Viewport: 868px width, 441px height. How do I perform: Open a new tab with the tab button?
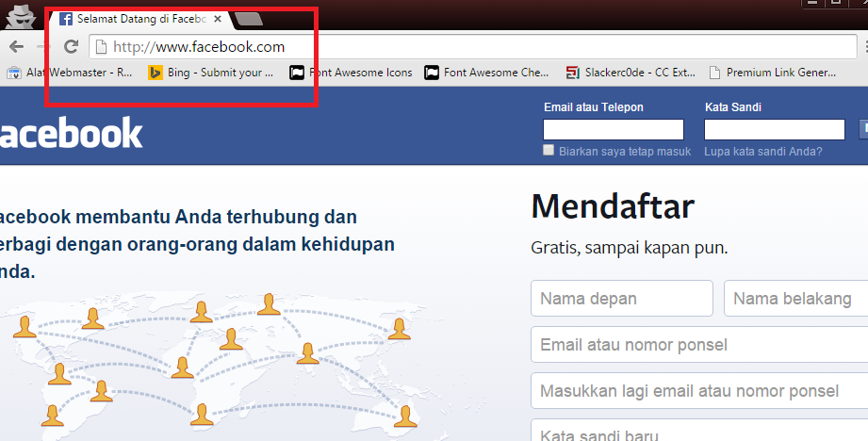(249, 20)
